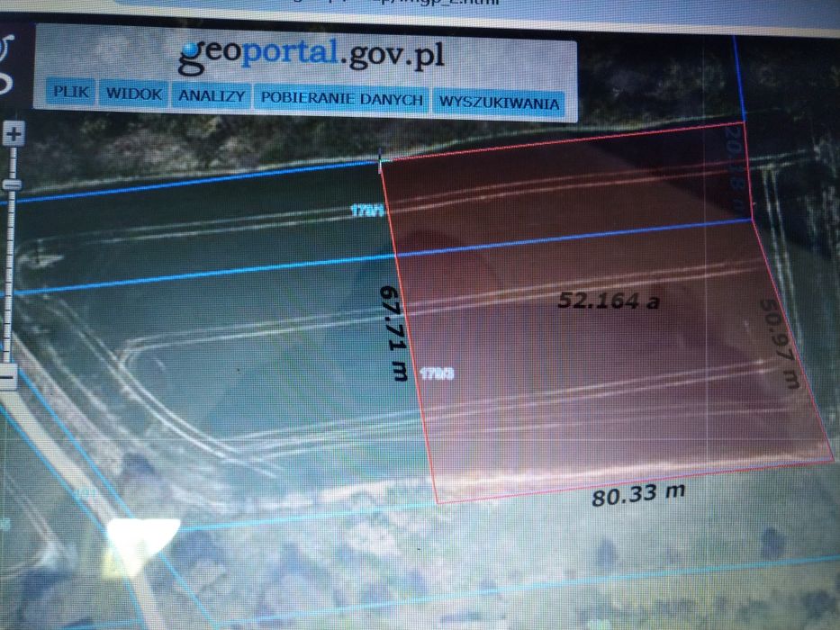
Task: Click the white parcel number label beside 67.71 m
Action: pos(438,373)
